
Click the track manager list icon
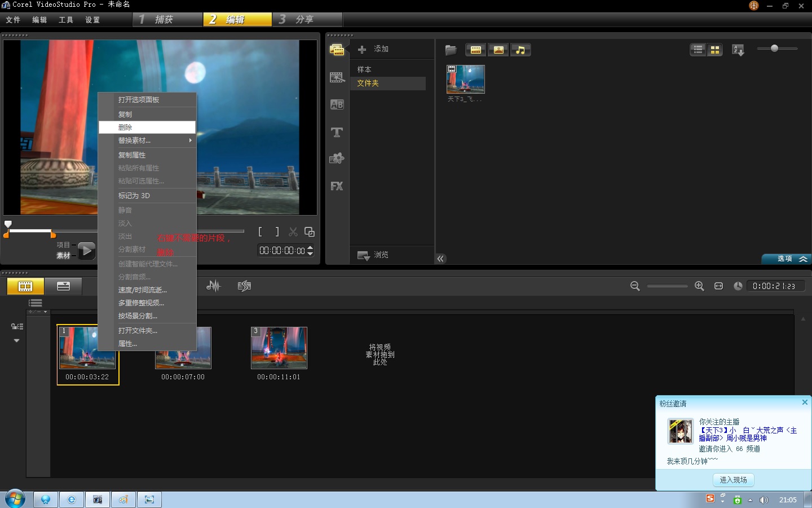tap(36, 303)
